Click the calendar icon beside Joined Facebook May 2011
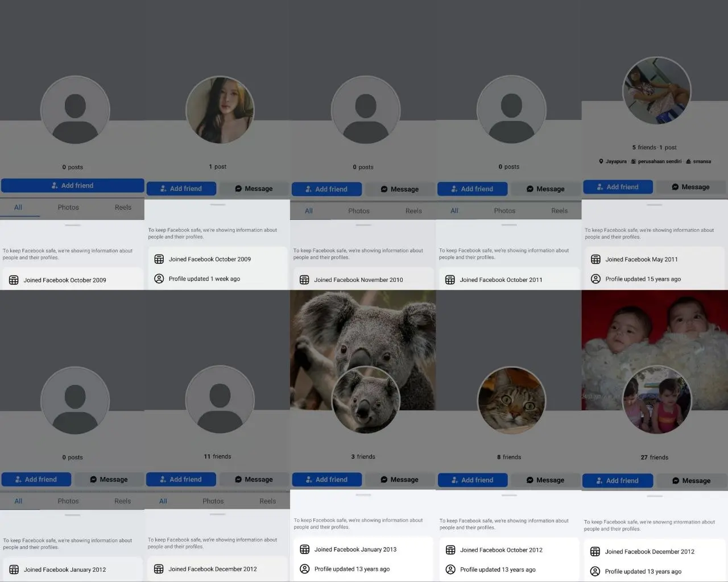728x582 pixels. pyautogui.click(x=595, y=259)
